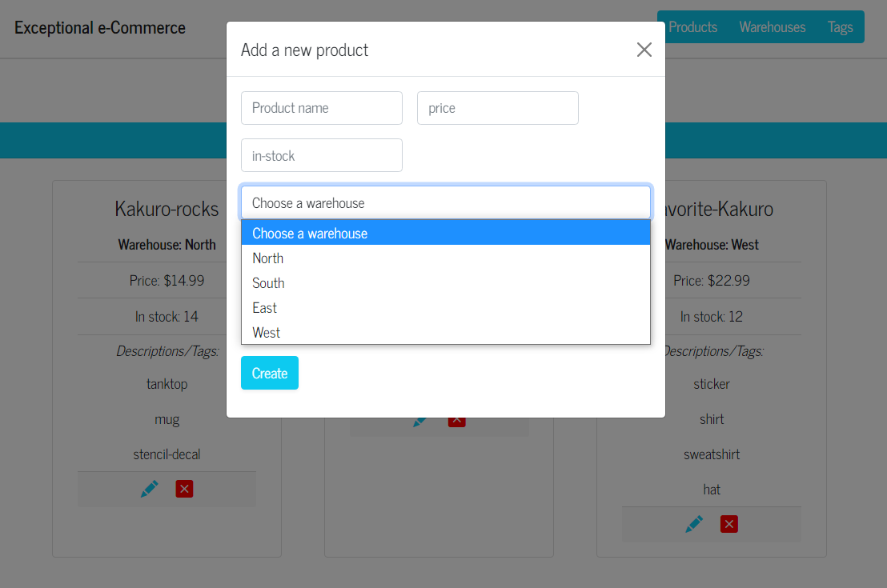The width and height of the screenshot is (887, 588).
Task: Click the mug tag
Action: coord(167,419)
